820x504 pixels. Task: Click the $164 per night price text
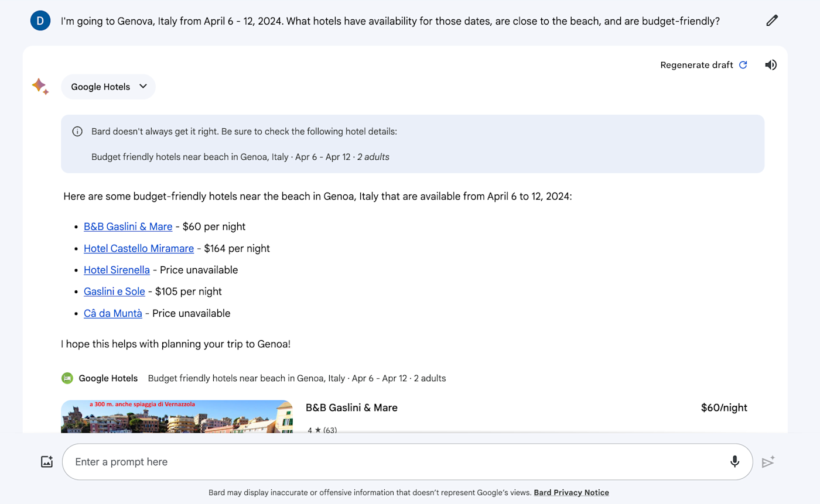[237, 248]
